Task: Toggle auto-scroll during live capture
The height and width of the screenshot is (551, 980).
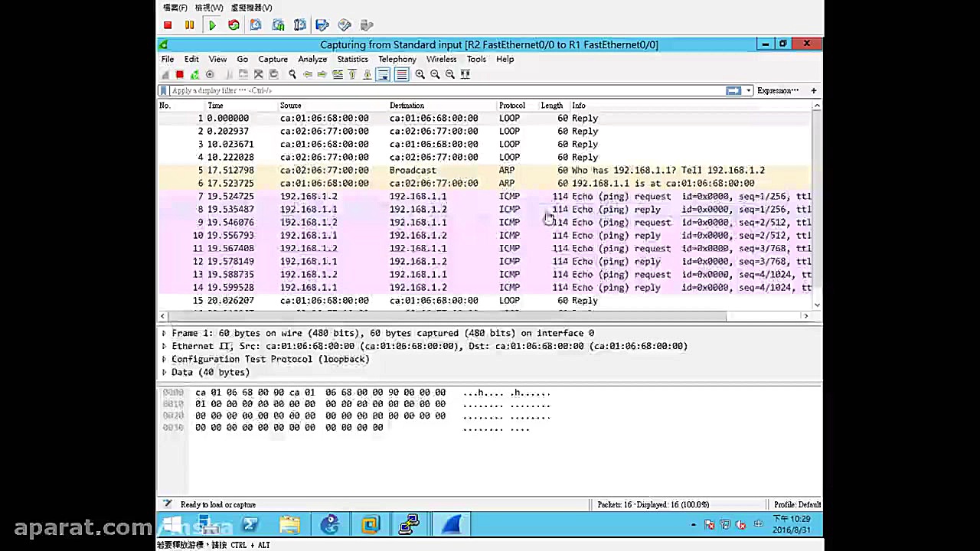Action: pos(383,74)
